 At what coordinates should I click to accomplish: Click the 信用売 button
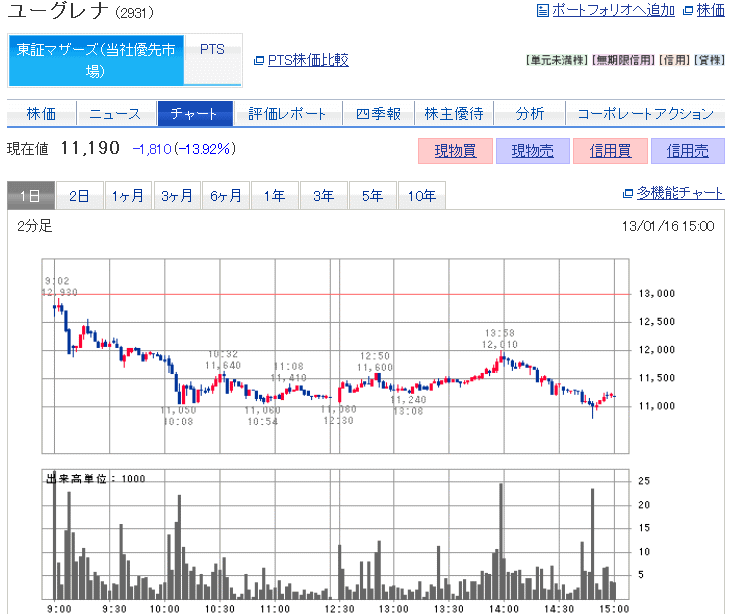pyautogui.click(x=687, y=151)
